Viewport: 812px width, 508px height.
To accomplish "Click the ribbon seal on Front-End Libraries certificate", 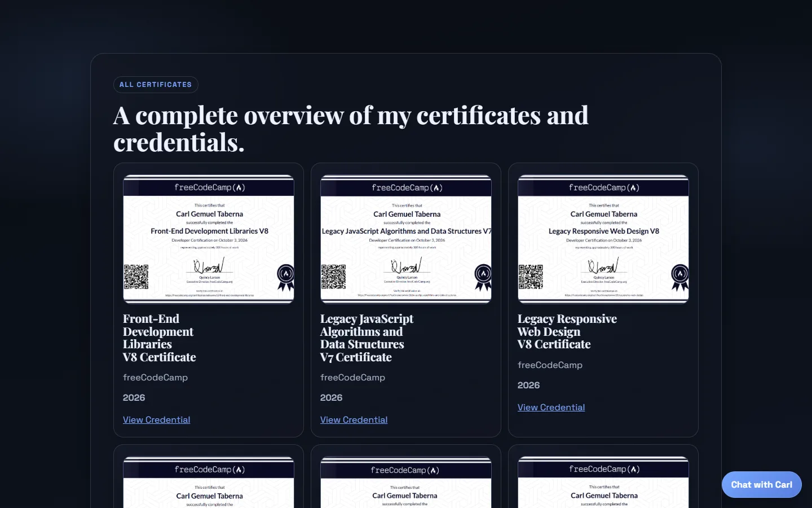I will point(285,277).
